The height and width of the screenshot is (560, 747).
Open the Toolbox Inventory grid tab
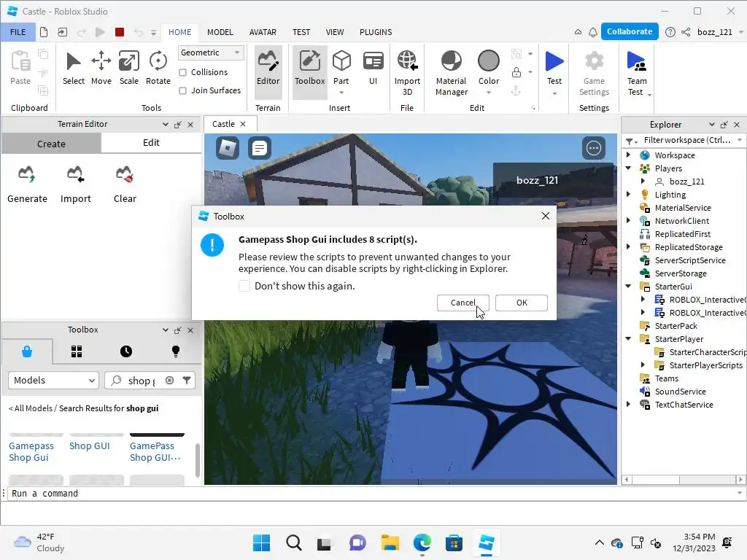(77, 351)
